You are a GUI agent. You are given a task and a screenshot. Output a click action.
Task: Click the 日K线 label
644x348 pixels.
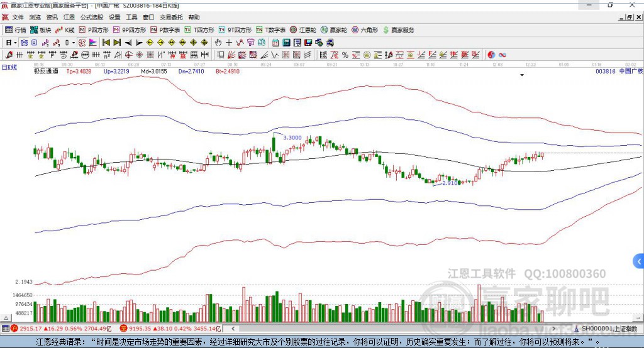[x=9, y=67]
